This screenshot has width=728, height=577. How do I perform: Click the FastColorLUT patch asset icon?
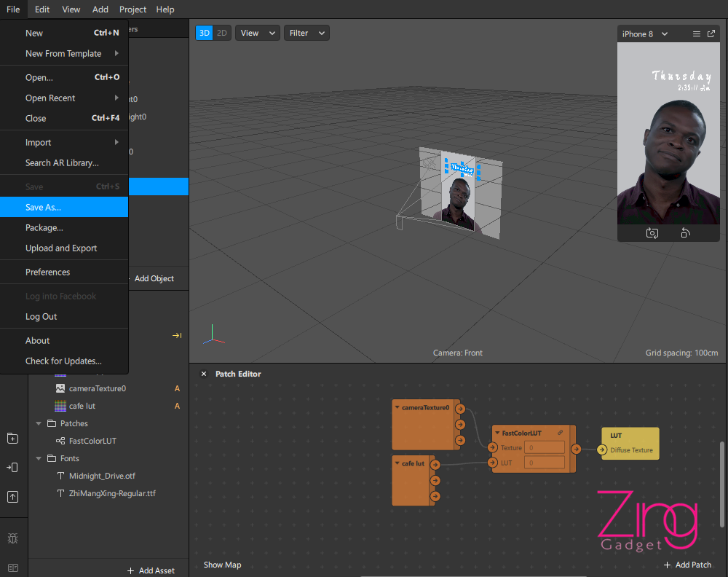tap(60, 441)
